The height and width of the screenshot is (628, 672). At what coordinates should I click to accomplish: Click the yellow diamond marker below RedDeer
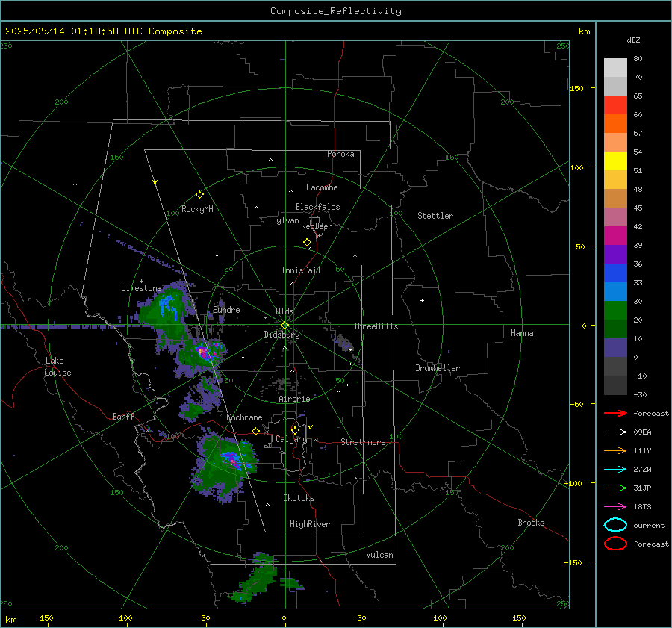tap(308, 243)
